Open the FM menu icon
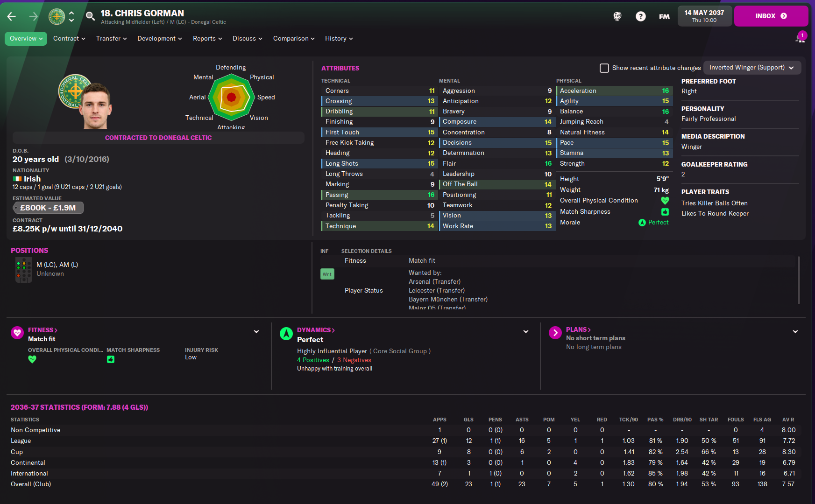Viewport: 815px width, 504px height. point(664,16)
